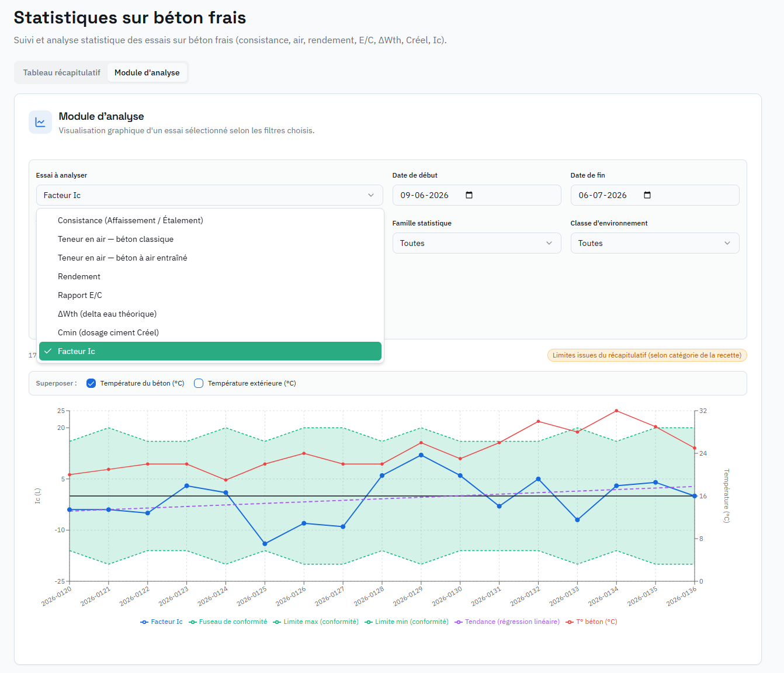This screenshot has height=673, width=784.
Task: Open the Famille statistique dropdown
Action: (x=477, y=243)
